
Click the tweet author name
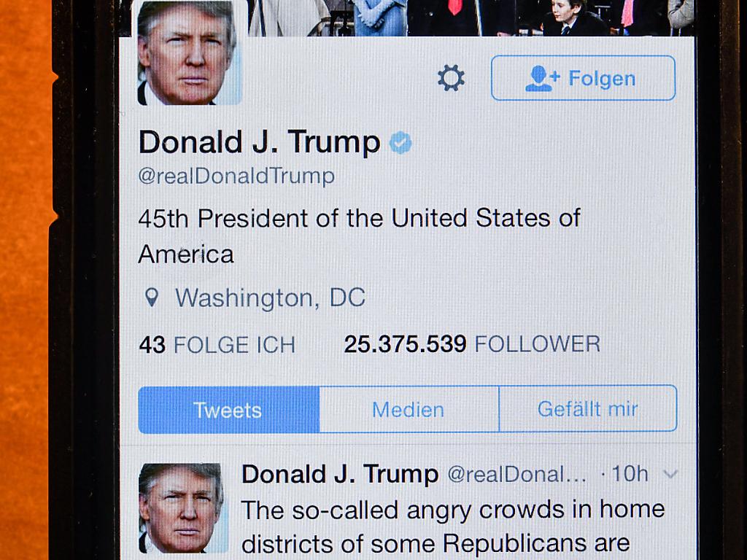coord(340,474)
